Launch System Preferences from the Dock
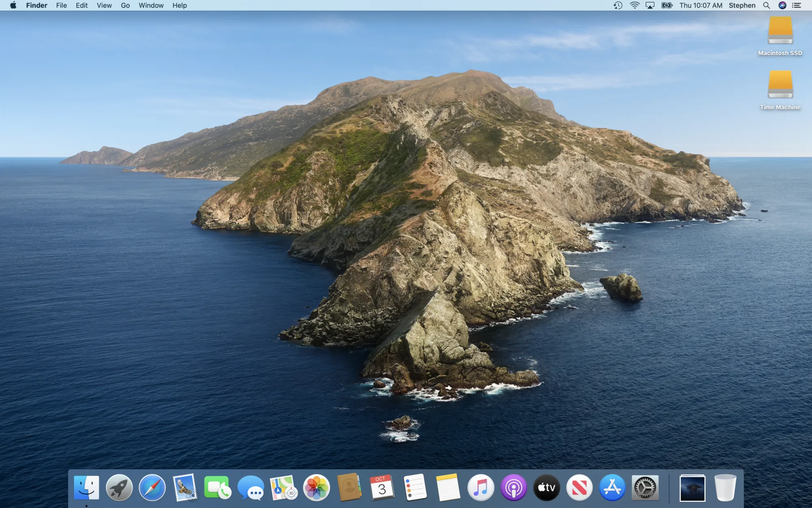The width and height of the screenshot is (812, 508). point(646,488)
